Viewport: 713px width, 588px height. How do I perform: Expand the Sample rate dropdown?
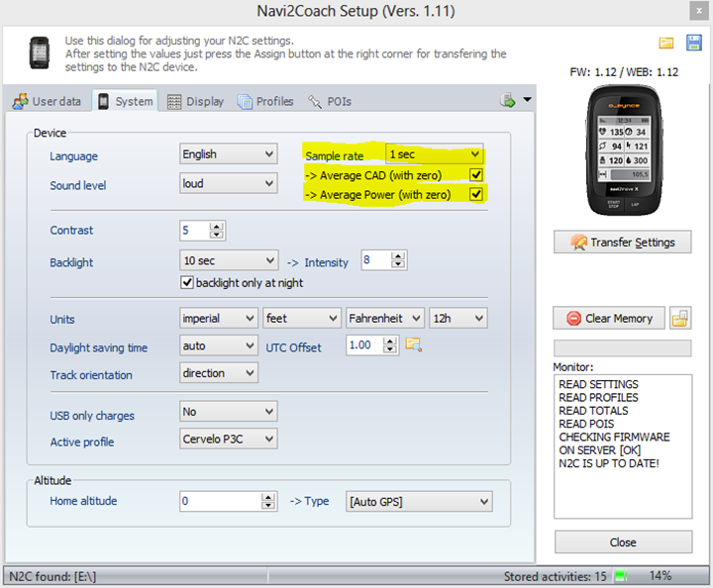point(435,154)
